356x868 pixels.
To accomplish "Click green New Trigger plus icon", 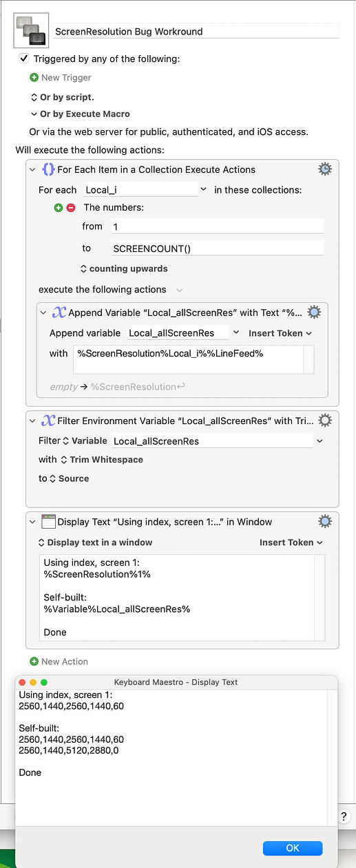I will (34, 78).
